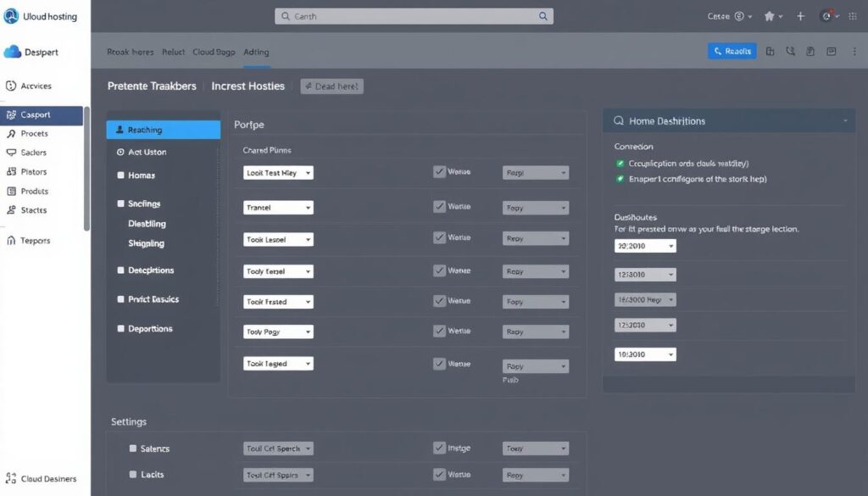Screen dimensions: 868x496
Task: Open the first Chared Plans dropdown
Action: (278, 172)
